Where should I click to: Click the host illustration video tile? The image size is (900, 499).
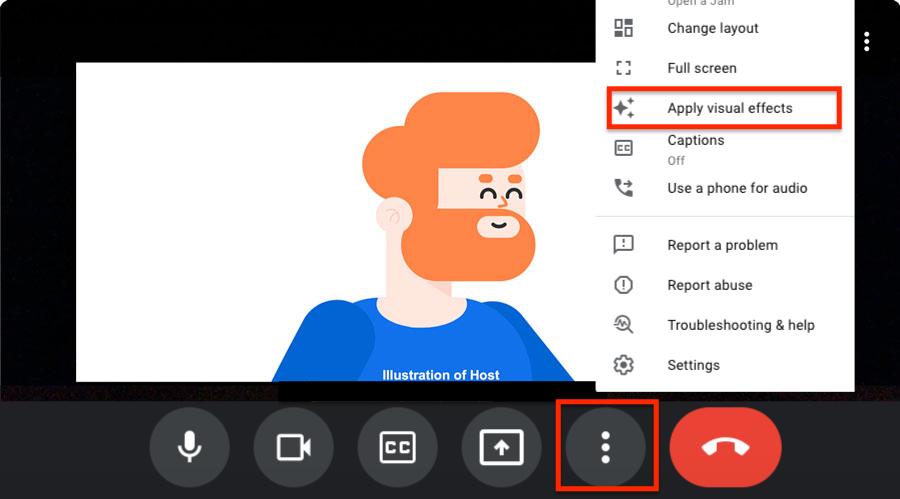tap(336, 222)
